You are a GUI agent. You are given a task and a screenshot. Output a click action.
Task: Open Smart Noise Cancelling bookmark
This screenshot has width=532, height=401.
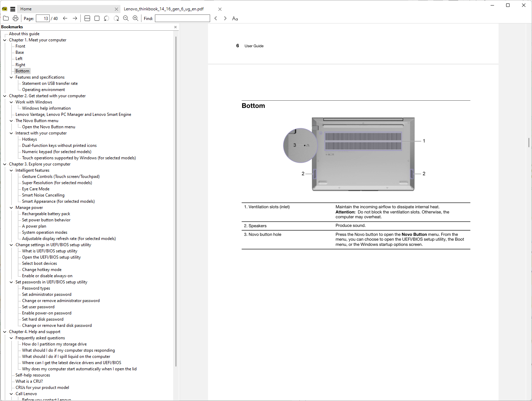point(43,195)
